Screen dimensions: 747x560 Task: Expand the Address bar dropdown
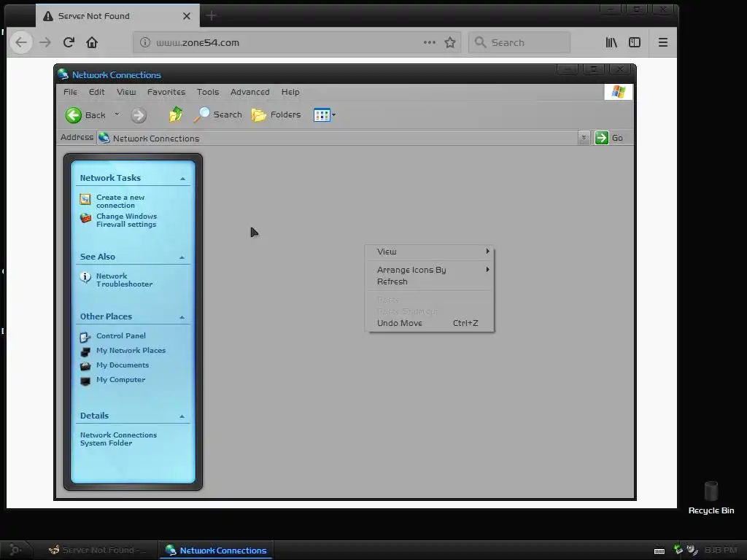coord(584,138)
